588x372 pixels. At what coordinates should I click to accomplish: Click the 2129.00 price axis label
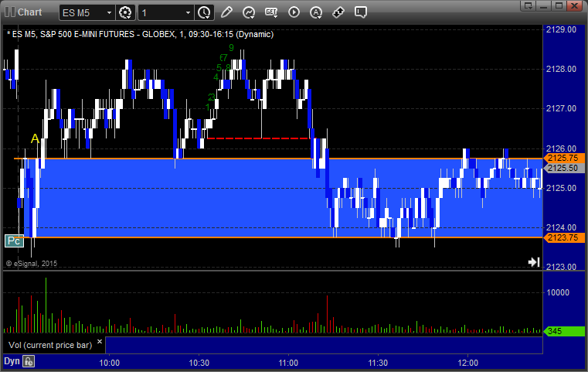(561, 29)
